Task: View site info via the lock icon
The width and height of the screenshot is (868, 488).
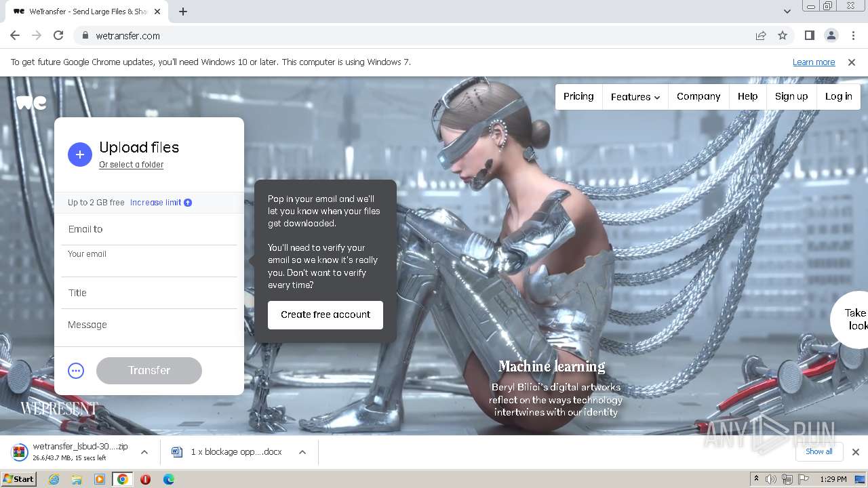Action: click(x=85, y=36)
